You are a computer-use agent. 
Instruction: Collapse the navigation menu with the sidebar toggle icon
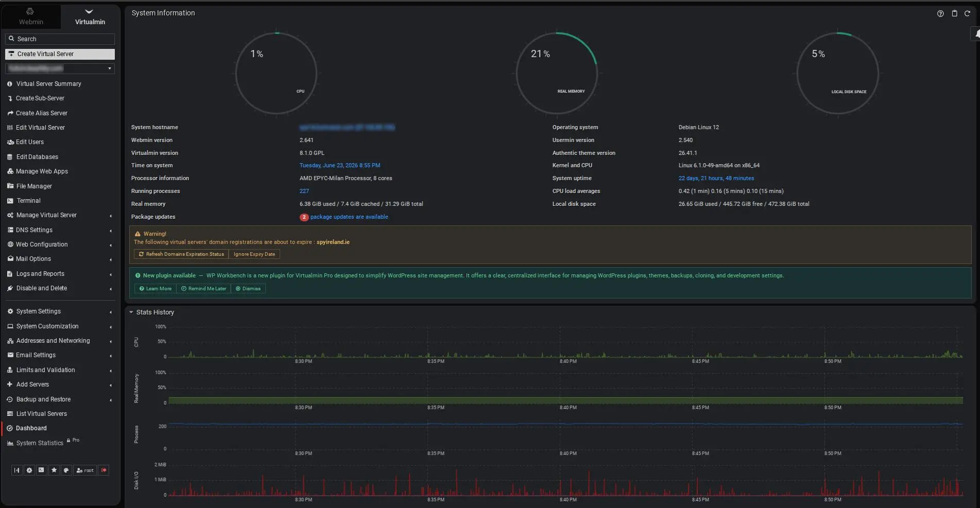coord(17,470)
